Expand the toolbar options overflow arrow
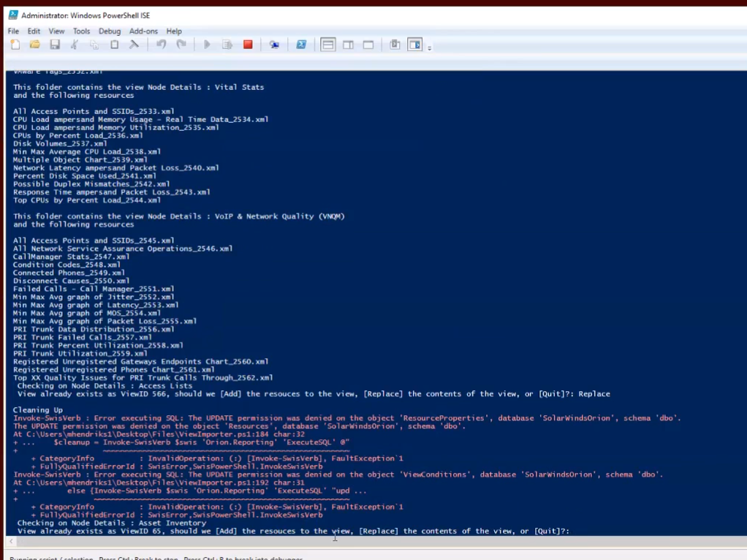Image resolution: width=747 pixels, height=560 pixels. click(429, 48)
